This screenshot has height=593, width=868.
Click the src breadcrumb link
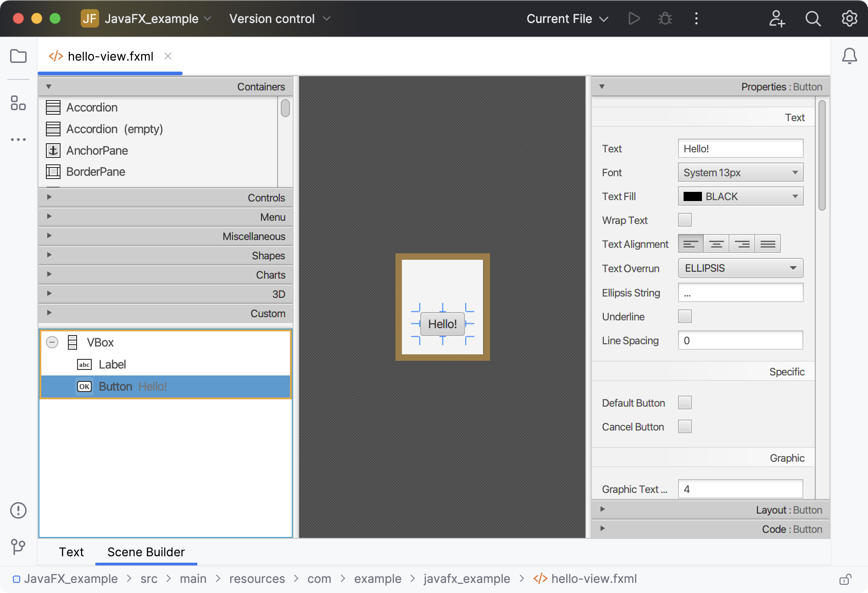tap(149, 579)
